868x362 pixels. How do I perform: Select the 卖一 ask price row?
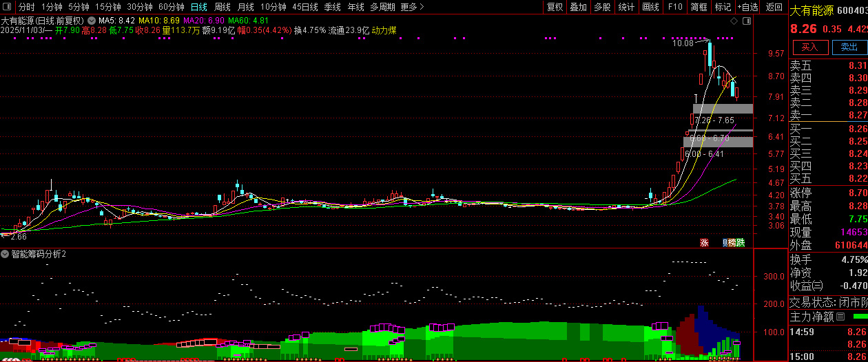point(828,115)
